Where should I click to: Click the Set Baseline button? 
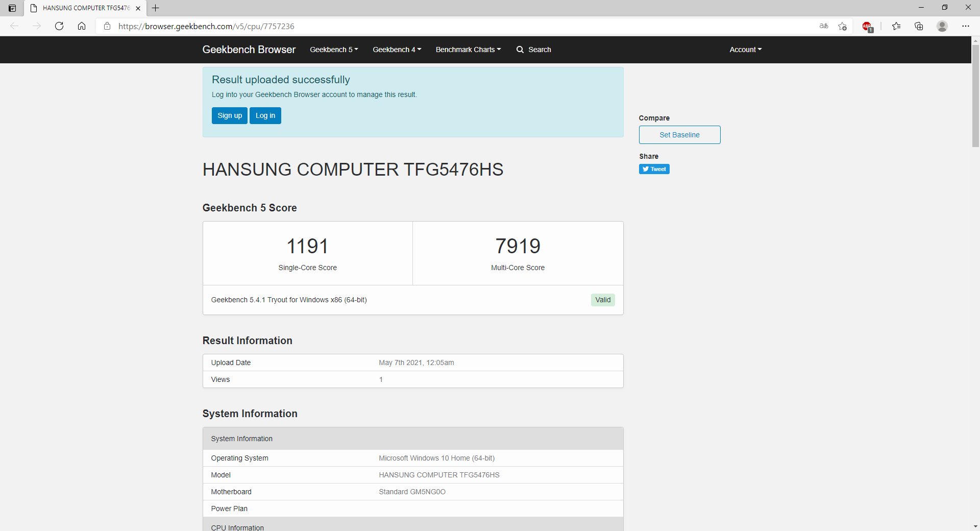click(x=679, y=135)
